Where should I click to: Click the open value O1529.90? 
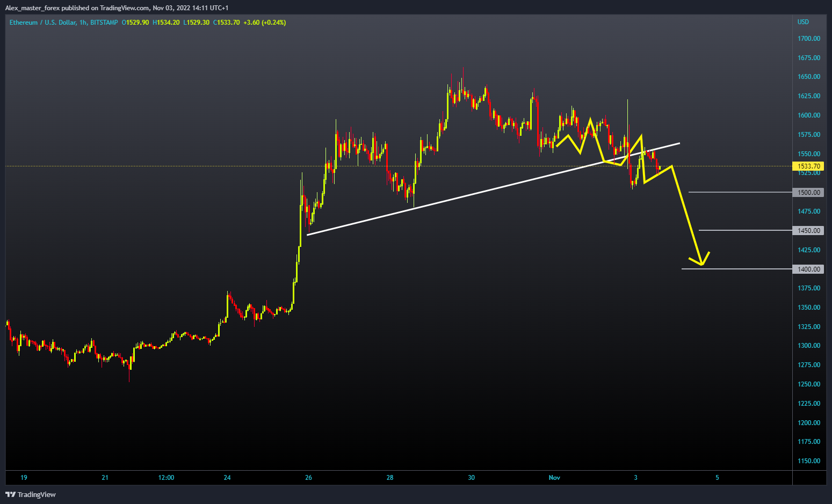click(x=135, y=23)
